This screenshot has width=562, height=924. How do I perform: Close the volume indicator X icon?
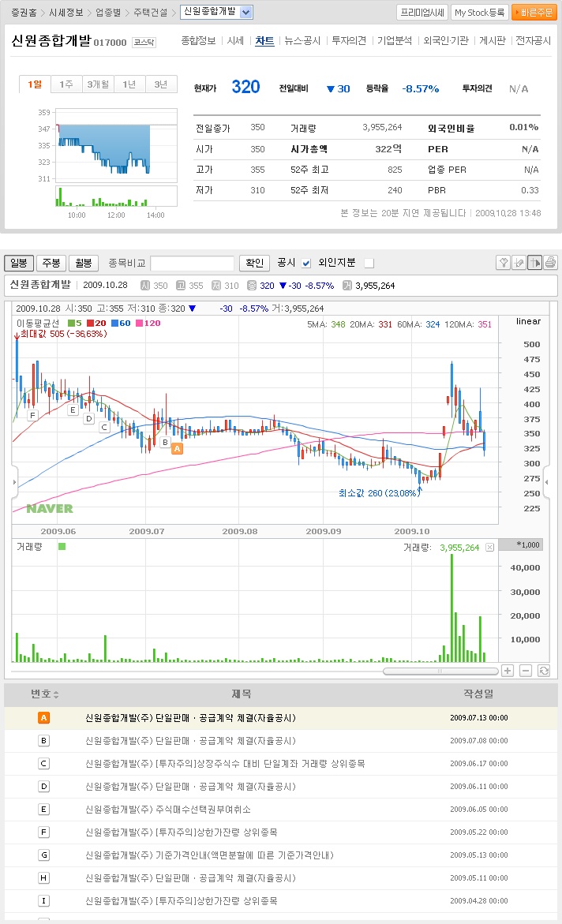coord(489,548)
